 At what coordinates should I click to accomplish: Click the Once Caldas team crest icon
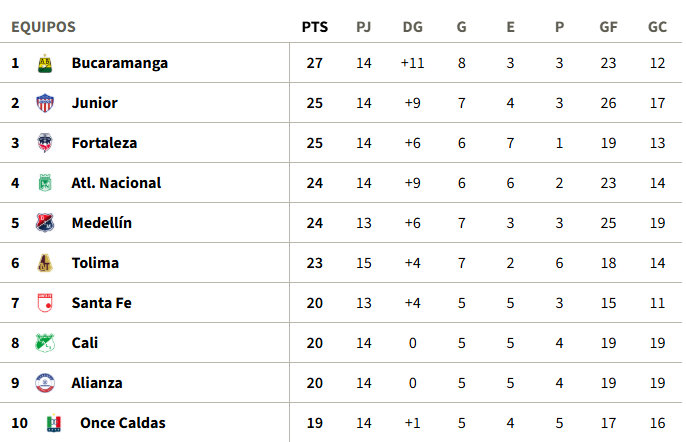pos(53,423)
